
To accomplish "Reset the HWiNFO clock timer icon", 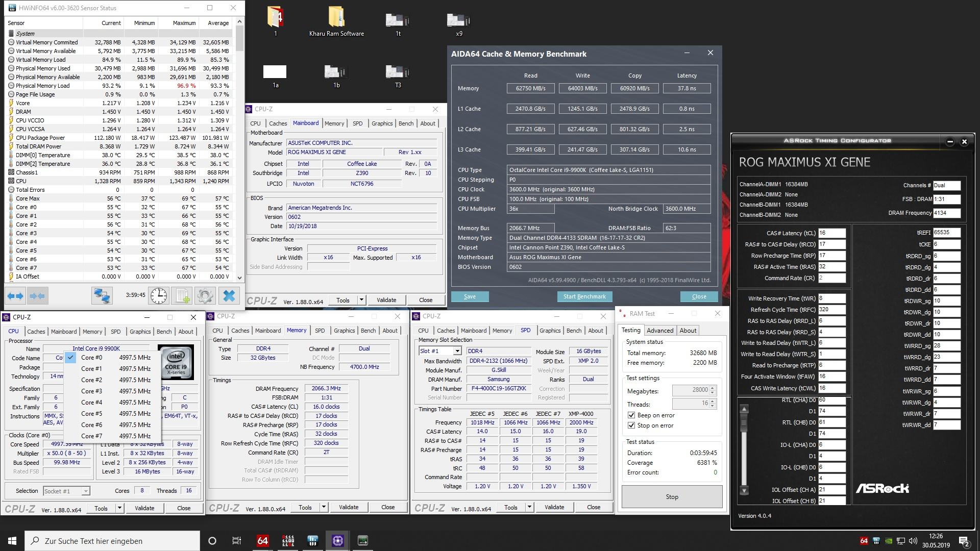I will point(159,295).
